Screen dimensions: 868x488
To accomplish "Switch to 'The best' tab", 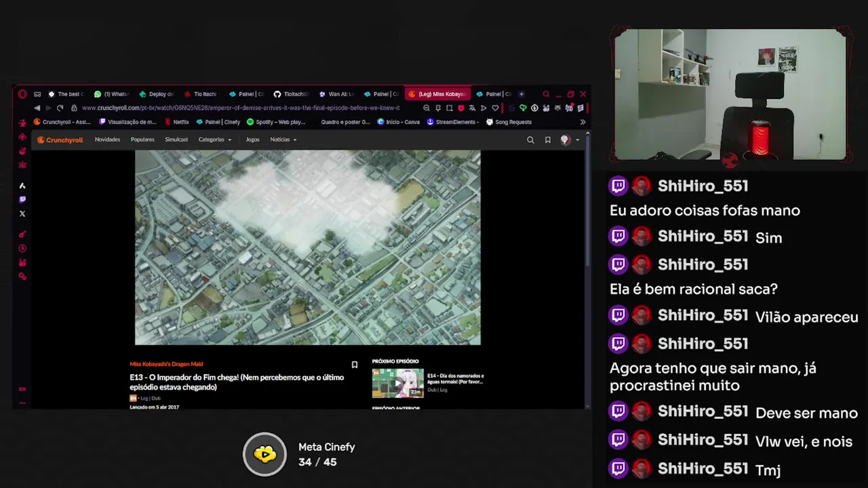I will [66, 94].
